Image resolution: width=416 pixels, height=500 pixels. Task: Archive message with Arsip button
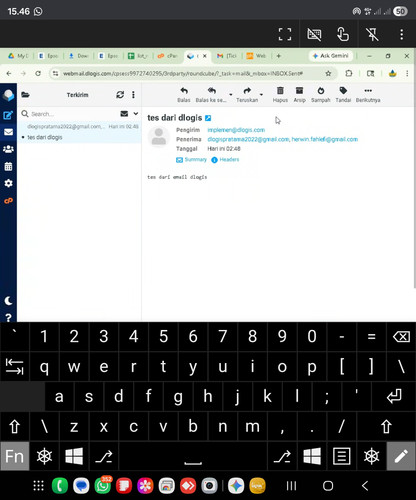pos(299,95)
